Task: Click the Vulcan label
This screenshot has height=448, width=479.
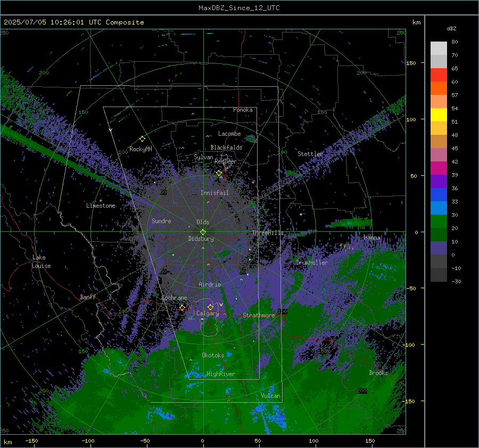Action: click(270, 396)
